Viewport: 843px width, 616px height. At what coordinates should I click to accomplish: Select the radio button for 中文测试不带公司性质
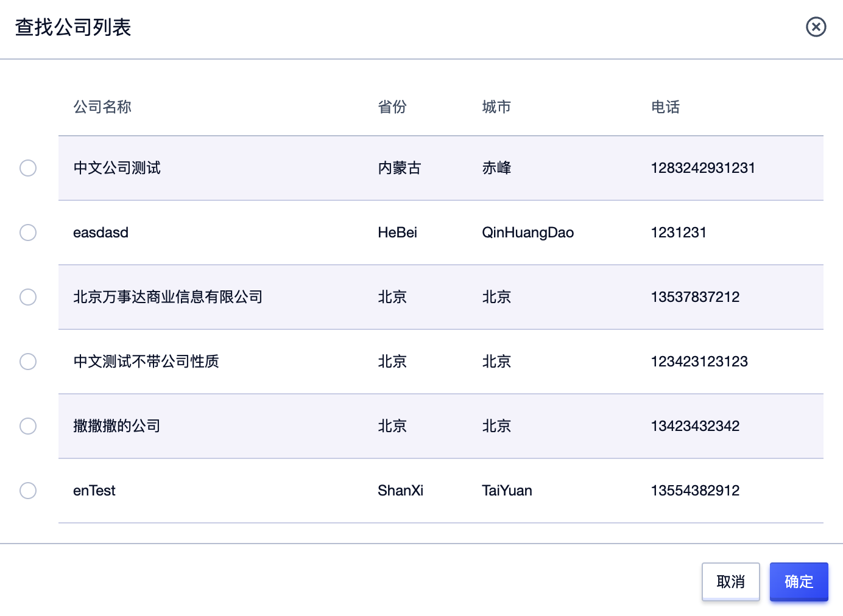[x=27, y=362]
